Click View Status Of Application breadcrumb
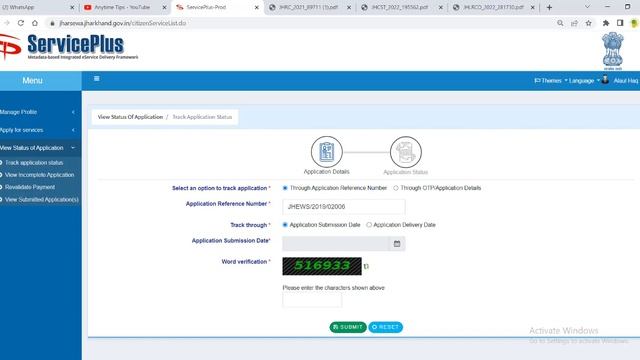Viewport: 640px width, 360px height. [x=130, y=117]
